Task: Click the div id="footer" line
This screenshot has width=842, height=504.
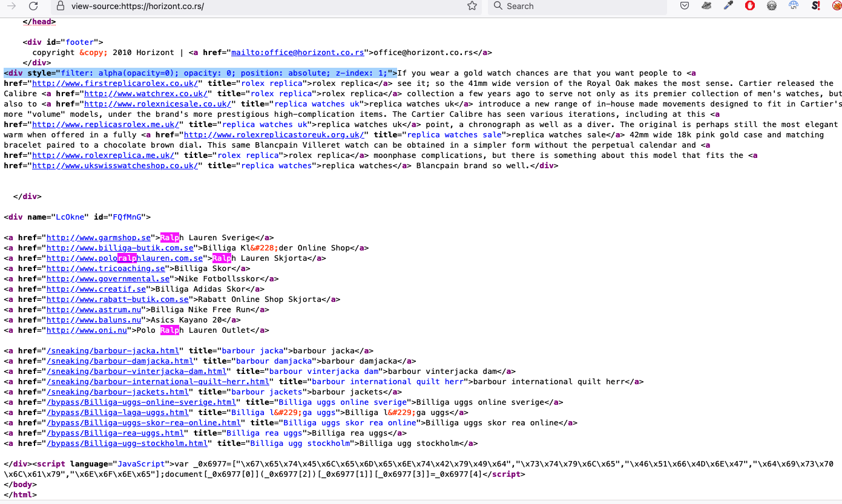Action: pos(63,42)
